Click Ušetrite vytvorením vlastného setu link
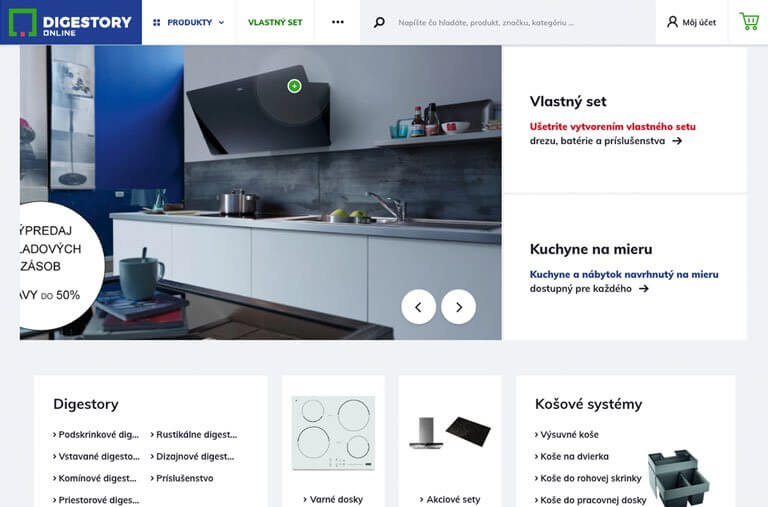Viewport: 768px width, 507px height. pyautogui.click(x=612, y=126)
